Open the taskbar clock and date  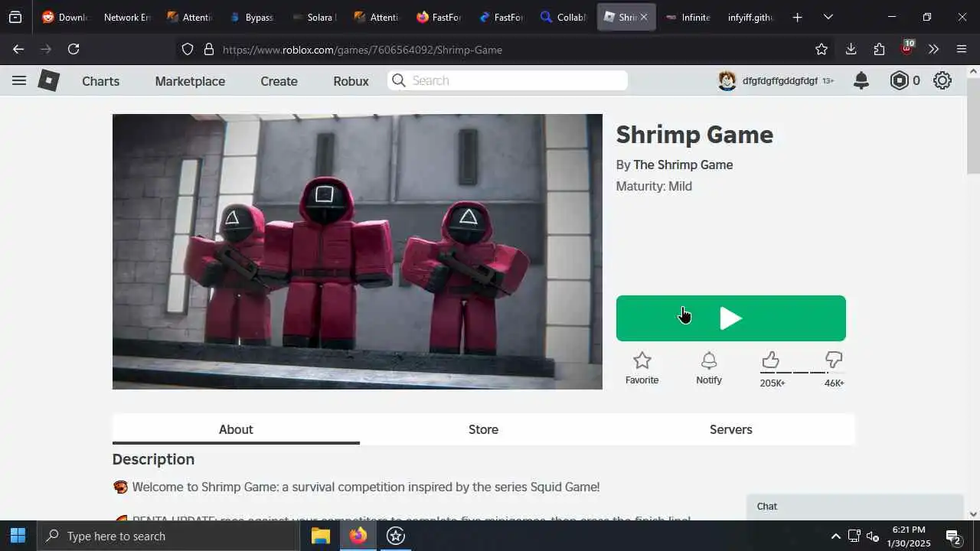909,536
